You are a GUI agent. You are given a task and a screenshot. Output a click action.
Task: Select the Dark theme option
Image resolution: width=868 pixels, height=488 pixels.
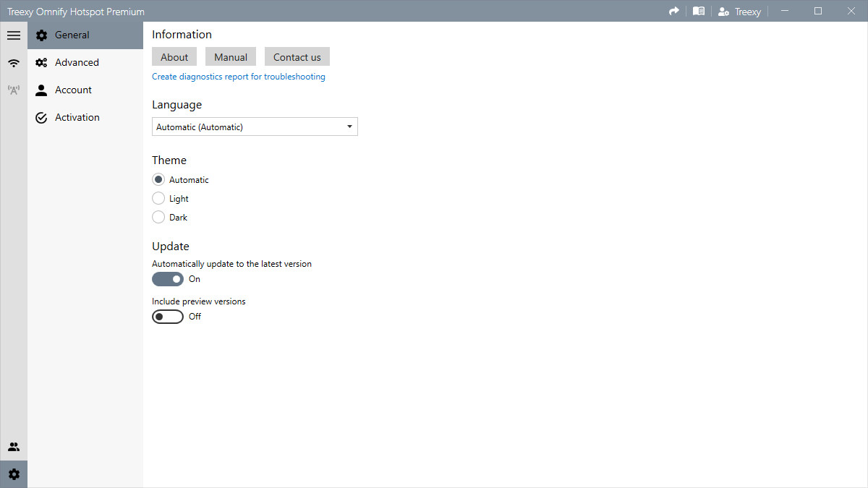(x=158, y=217)
